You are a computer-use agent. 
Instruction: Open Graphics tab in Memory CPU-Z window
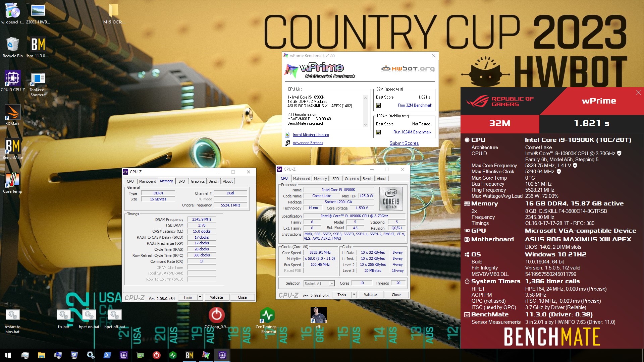(198, 181)
